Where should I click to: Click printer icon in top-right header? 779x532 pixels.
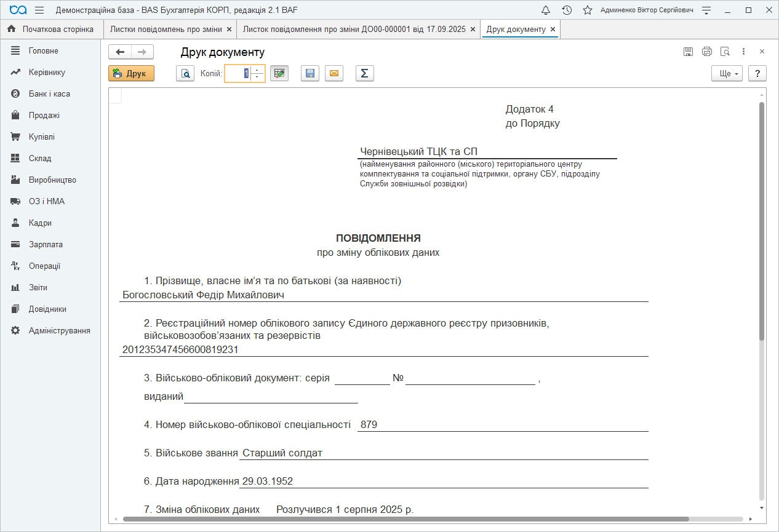(706, 52)
